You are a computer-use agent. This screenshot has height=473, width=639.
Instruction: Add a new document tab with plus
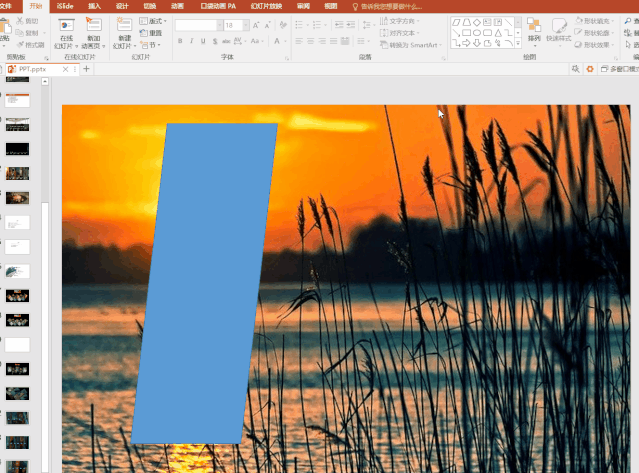86,69
